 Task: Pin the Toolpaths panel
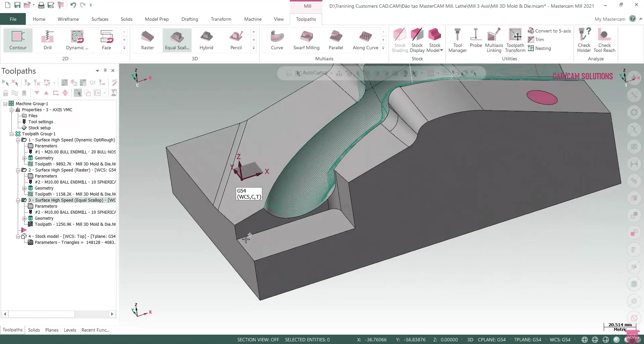[x=105, y=71]
